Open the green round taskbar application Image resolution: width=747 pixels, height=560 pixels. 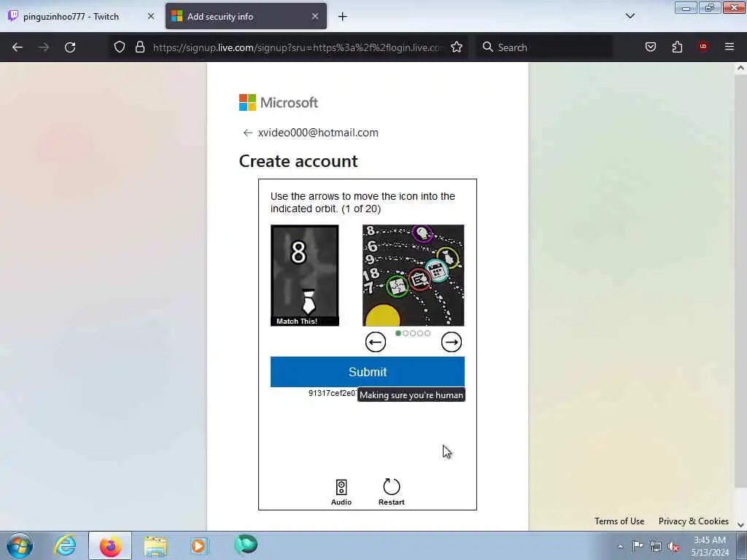tap(246, 545)
